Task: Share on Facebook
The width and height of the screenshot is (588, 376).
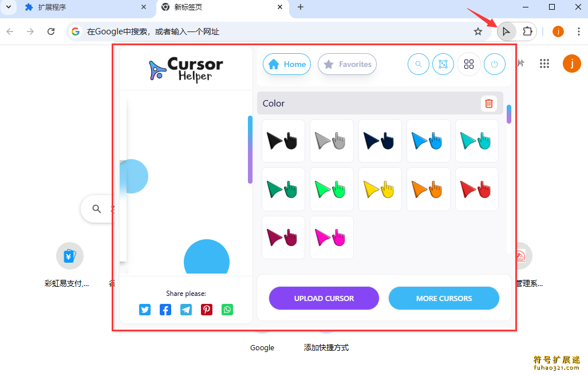Action: (x=165, y=310)
